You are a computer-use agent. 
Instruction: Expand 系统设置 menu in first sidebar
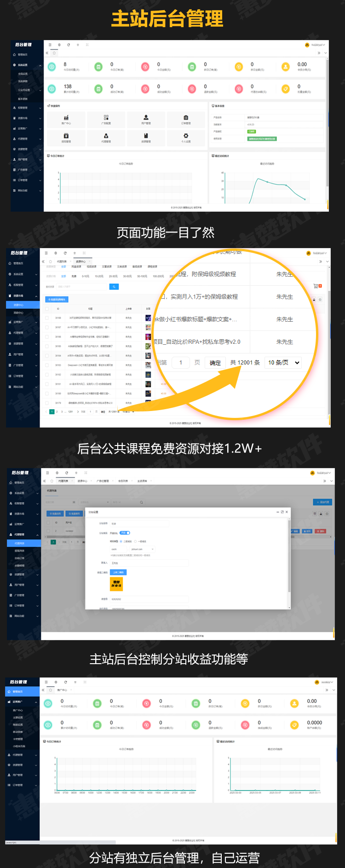(x=23, y=65)
